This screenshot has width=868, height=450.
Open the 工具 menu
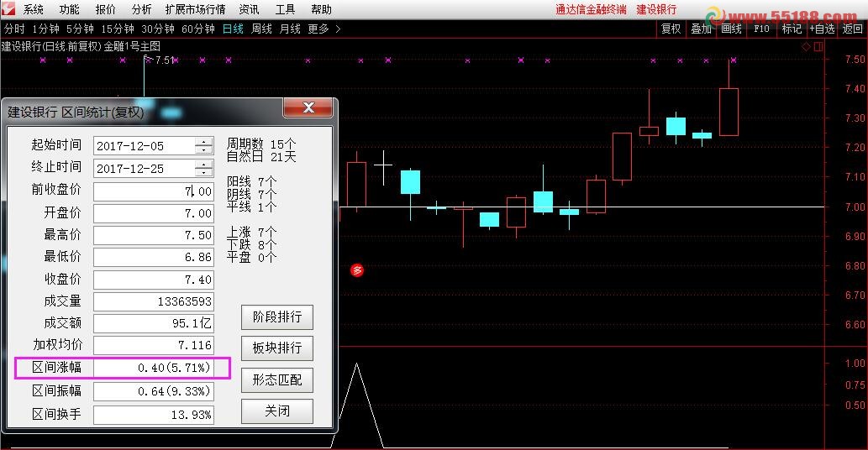(x=285, y=9)
